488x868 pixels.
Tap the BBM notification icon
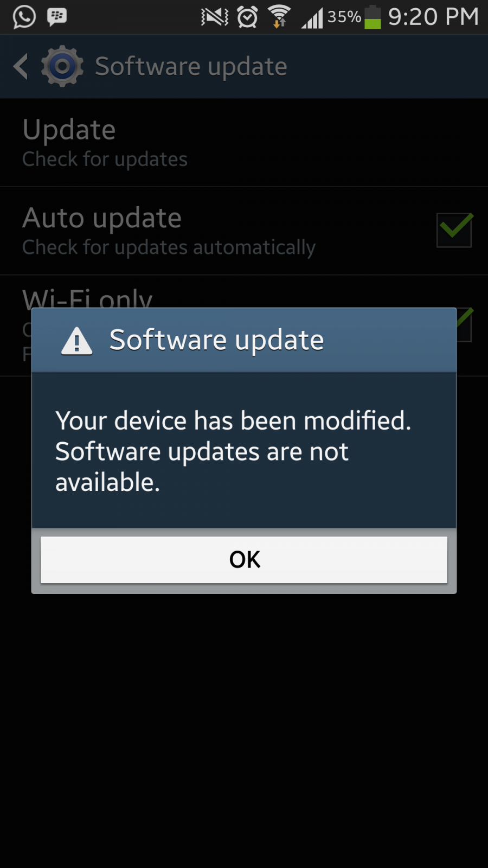[x=57, y=17]
